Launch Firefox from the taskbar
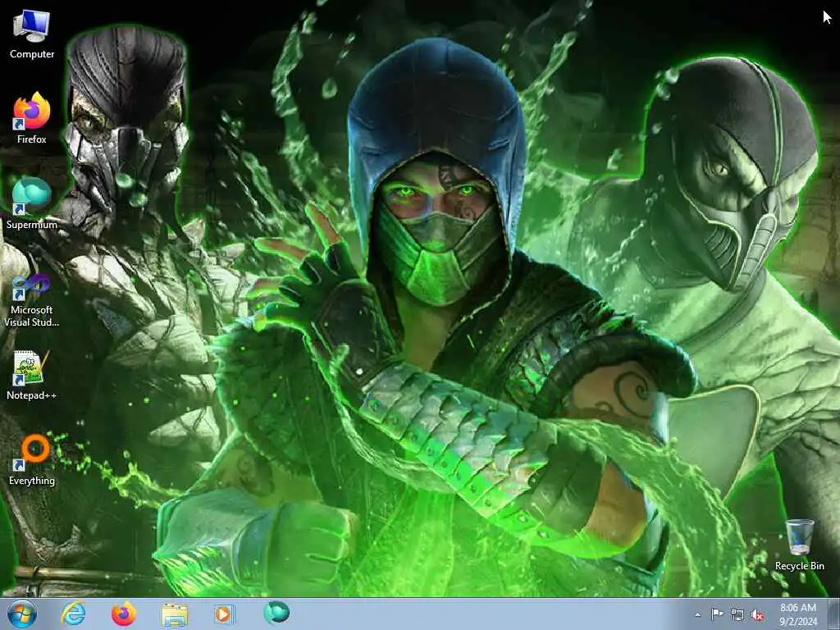This screenshot has height=630, width=840. tap(124, 614)
